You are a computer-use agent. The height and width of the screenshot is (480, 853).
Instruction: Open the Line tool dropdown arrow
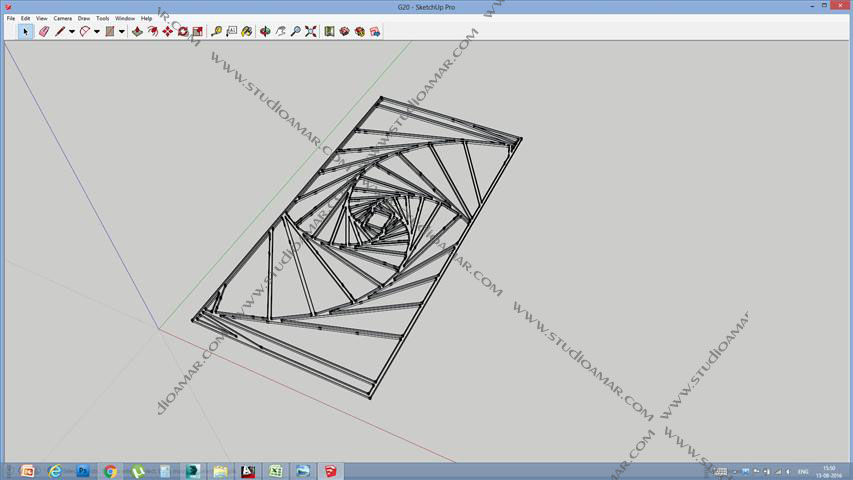point(71,32)
